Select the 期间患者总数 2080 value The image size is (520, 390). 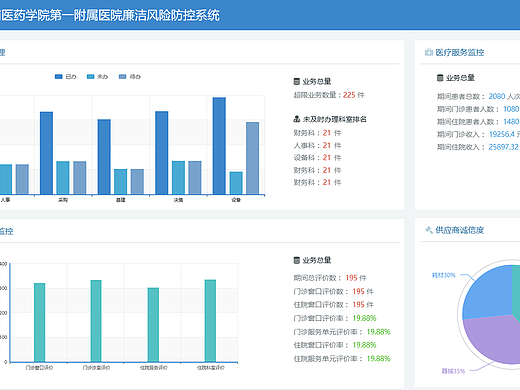tap(497, 96)
